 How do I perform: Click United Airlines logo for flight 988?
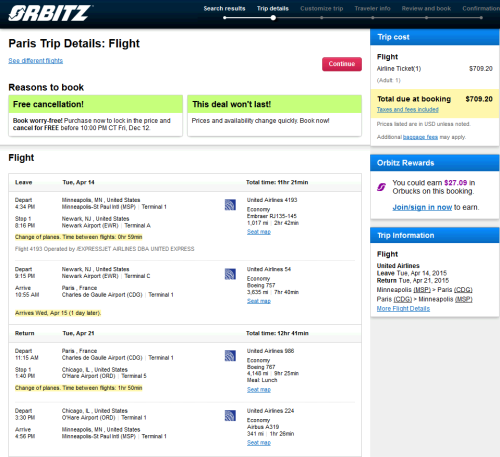(x=230, y=356)
